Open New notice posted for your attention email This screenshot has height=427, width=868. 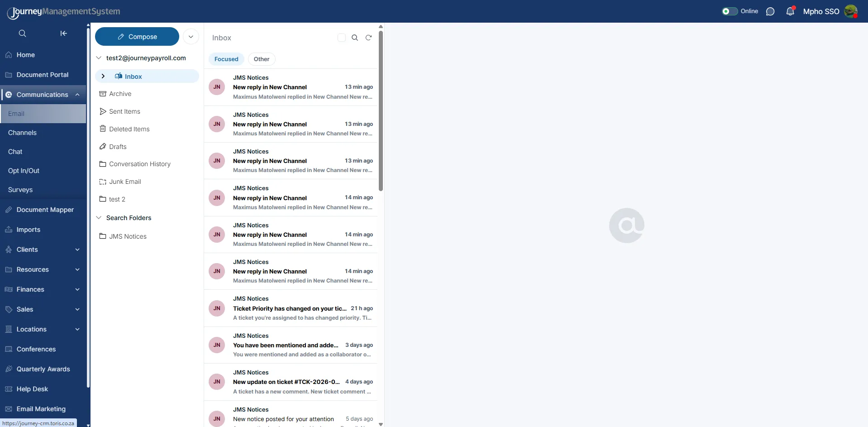pos(291,414)
